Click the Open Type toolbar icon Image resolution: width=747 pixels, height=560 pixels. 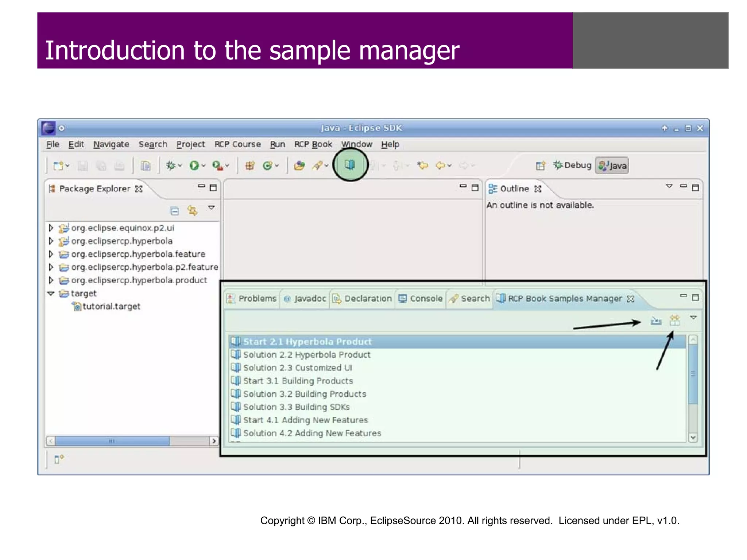299,166
